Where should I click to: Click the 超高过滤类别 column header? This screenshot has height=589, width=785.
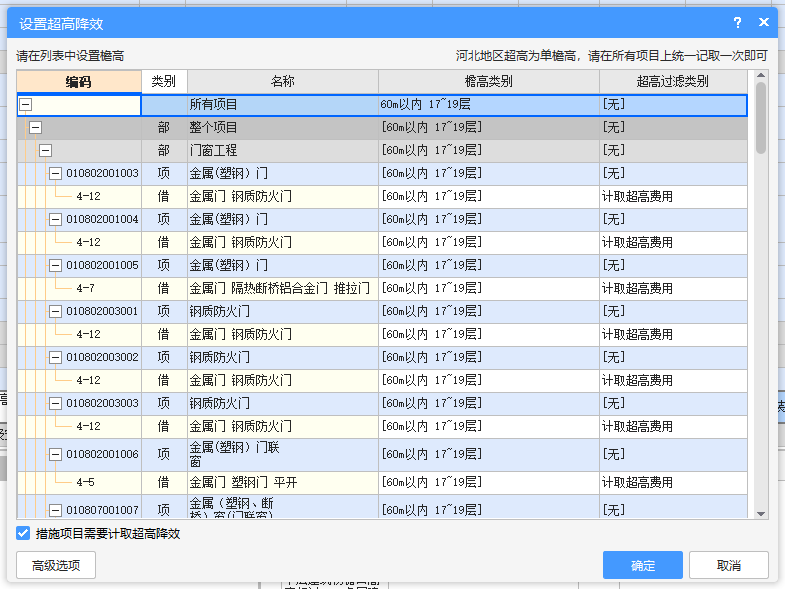click(x=673, y=82)
